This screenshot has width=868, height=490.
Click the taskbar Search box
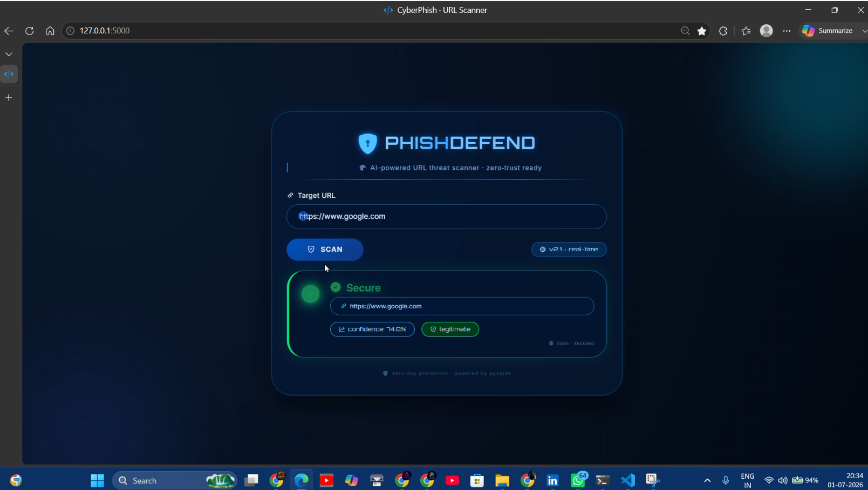point(174,480)
